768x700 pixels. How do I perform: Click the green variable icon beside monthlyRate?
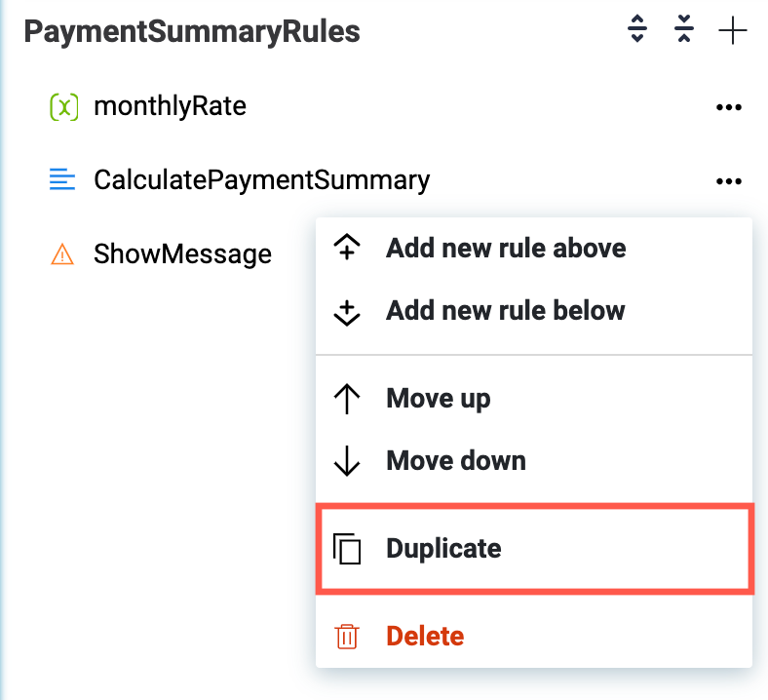(x=62, y=106)
